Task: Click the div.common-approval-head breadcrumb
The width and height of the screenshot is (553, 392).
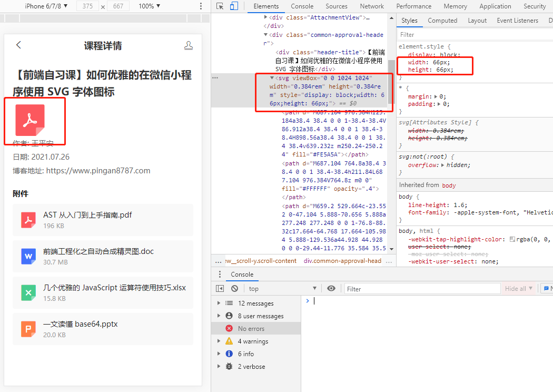Action: (342, 261)
